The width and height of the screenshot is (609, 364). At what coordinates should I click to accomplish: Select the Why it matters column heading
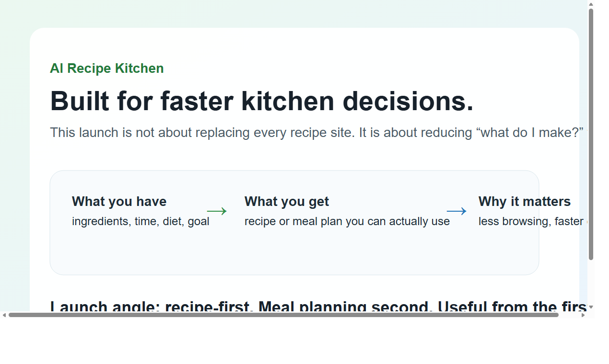click(x=524, y=202)
